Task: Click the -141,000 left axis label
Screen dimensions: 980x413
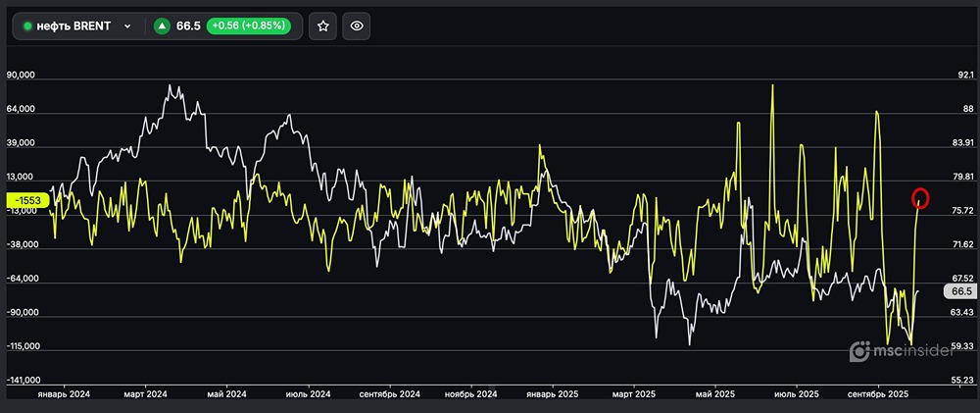Action: [22, 380]
